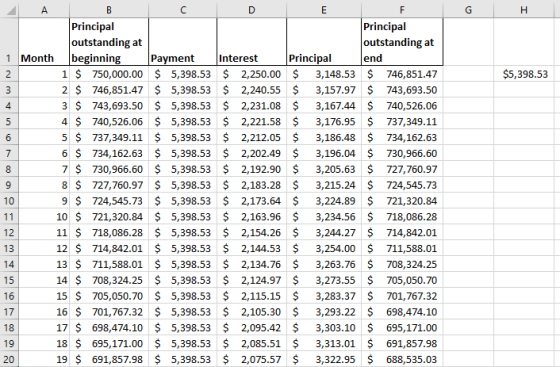
Task: Select month cell 19
Action: click(x=44, y=359)
